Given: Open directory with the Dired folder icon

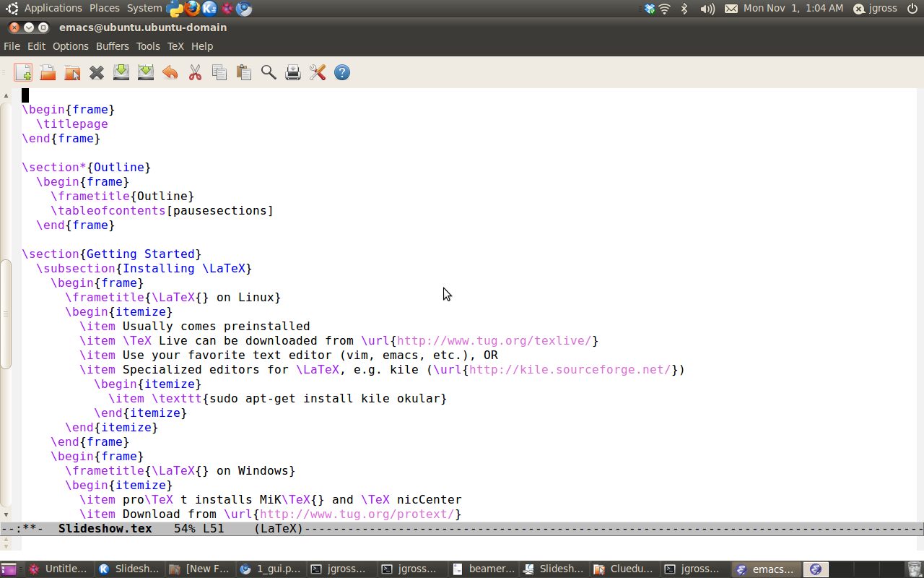Looking at the screenshot, I should click(x=72, y=72).
